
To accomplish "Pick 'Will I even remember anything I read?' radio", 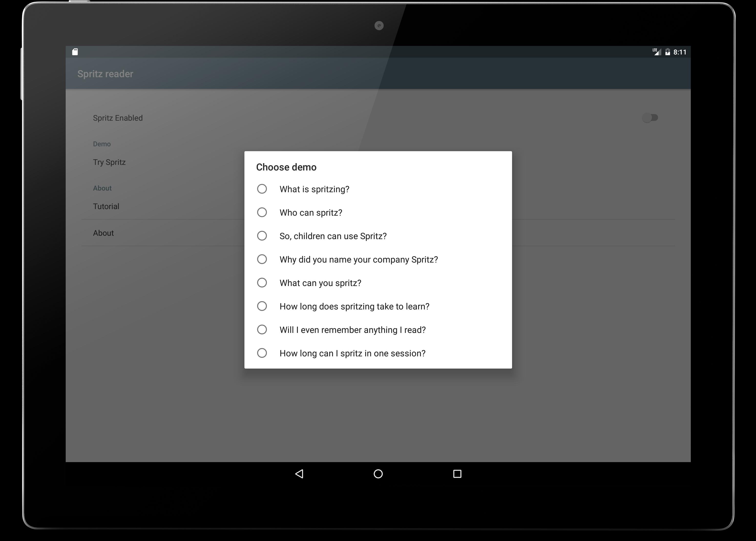I will tap(262, 329).
